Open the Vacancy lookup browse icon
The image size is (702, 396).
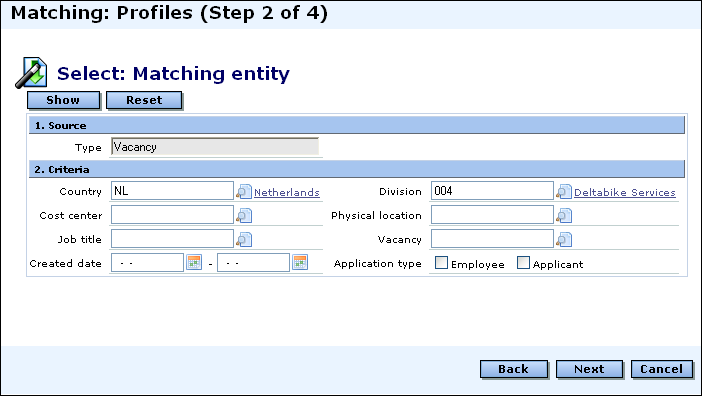tap(564, 239)
